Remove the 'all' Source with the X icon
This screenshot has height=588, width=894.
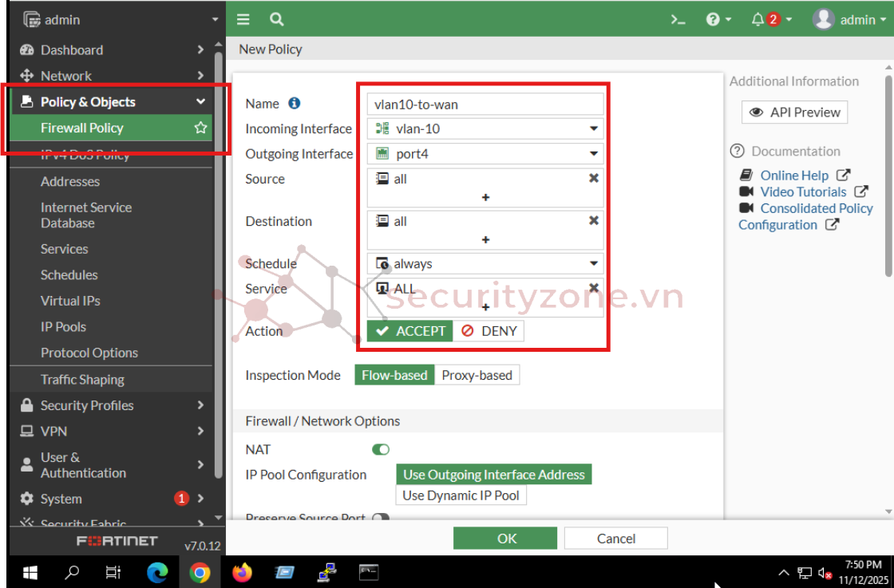tap(593, 178)
